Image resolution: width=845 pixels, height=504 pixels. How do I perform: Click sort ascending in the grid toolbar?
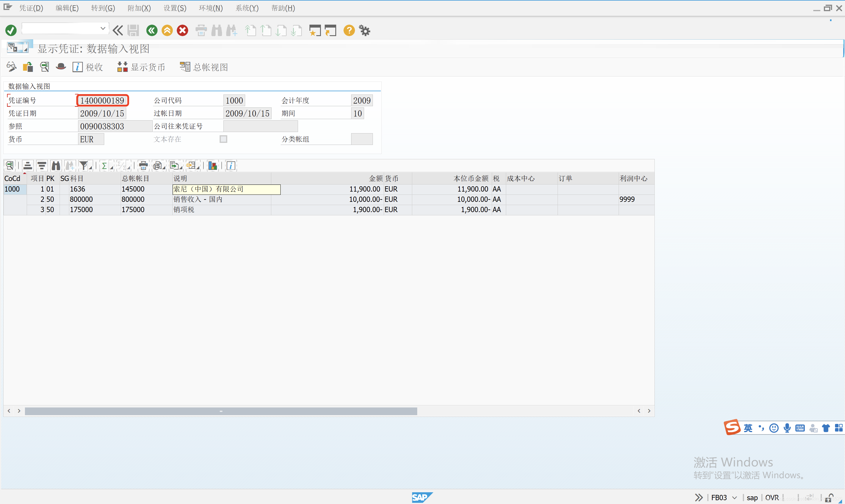click(28, 166)
